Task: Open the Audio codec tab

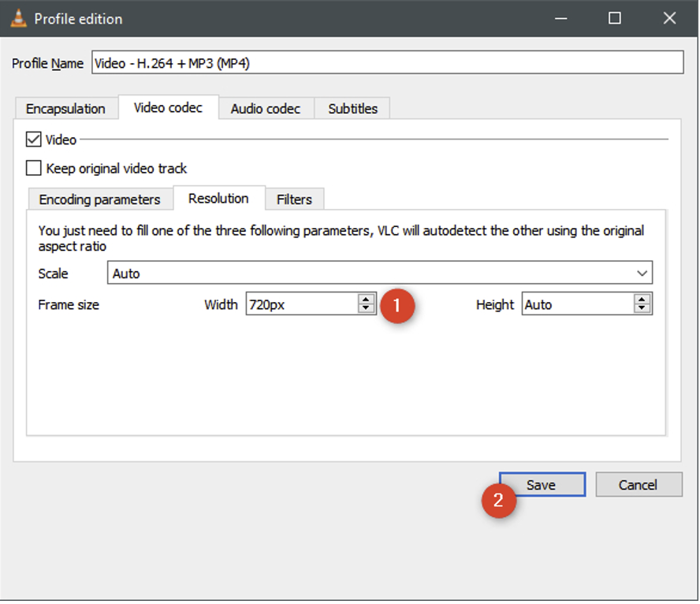Action: tap(266, 109)
